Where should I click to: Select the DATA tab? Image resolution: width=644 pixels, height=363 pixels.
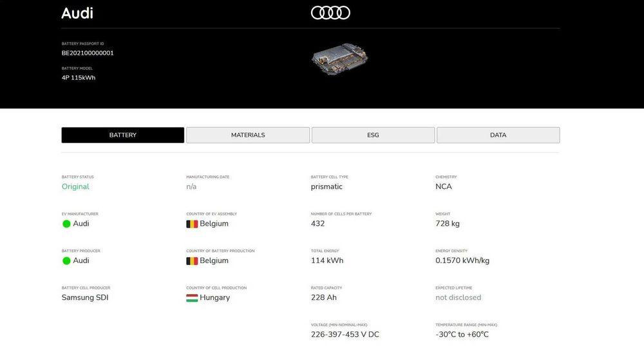pyautogui.click(x=498, y=135)
